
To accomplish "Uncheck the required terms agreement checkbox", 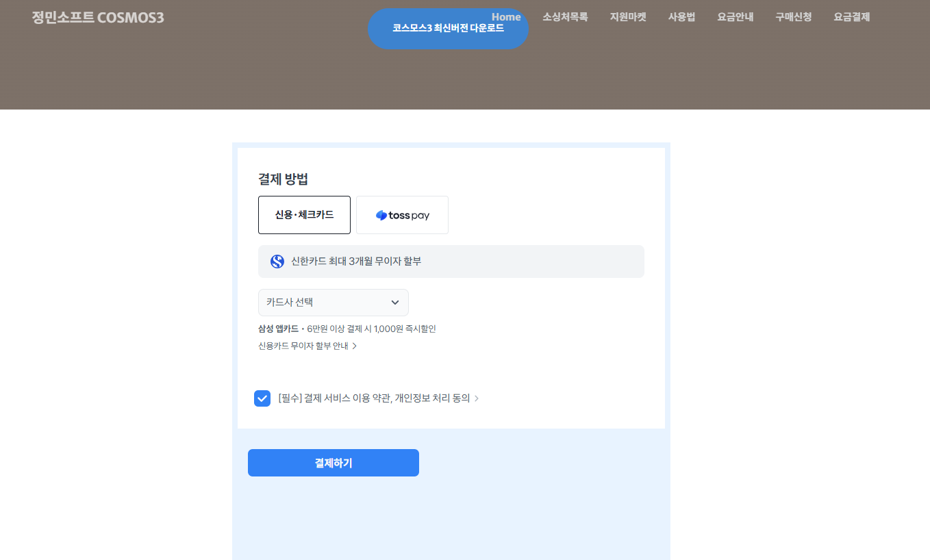I will click(262, 398).
